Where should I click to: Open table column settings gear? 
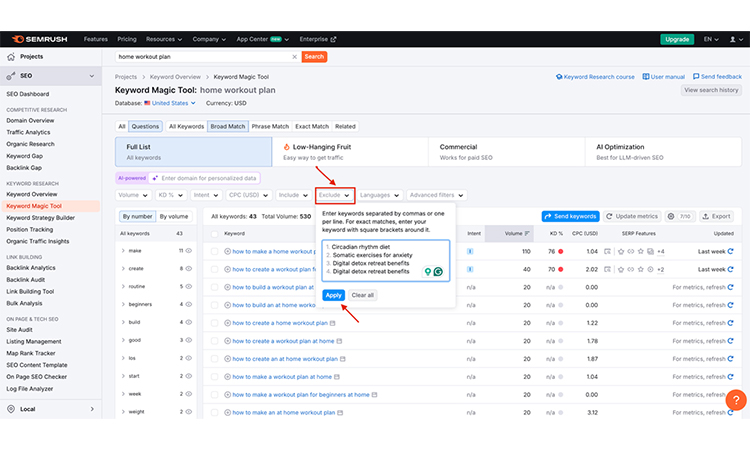[671, 216]
